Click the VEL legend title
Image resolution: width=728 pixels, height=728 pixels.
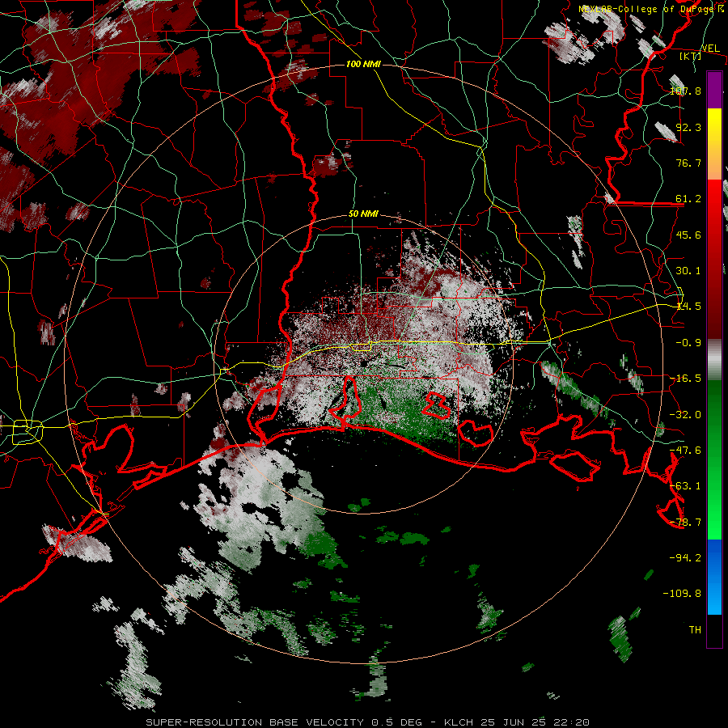click(x=710, y=48)
